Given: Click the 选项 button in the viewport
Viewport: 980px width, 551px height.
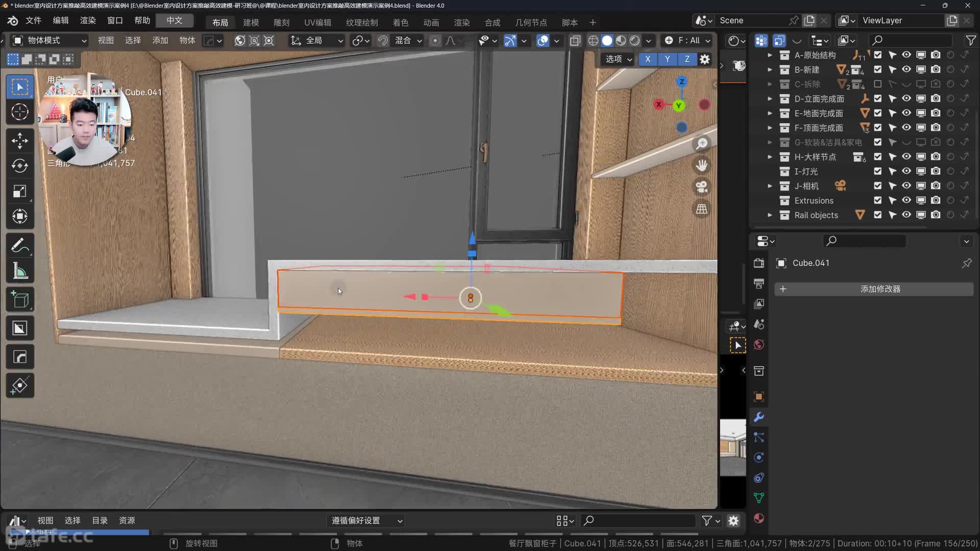Looking at the screenshot, I should pos(618,59).
